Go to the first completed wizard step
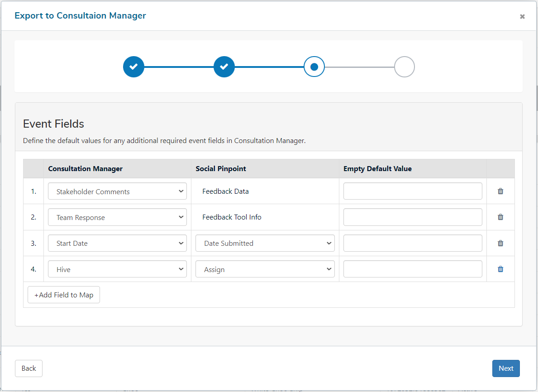 tap(133, 67)
